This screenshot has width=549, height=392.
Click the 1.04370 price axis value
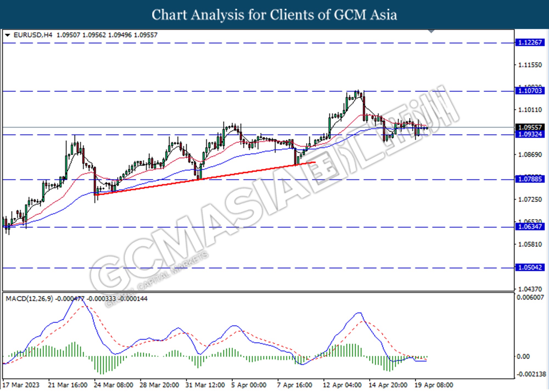530,289
